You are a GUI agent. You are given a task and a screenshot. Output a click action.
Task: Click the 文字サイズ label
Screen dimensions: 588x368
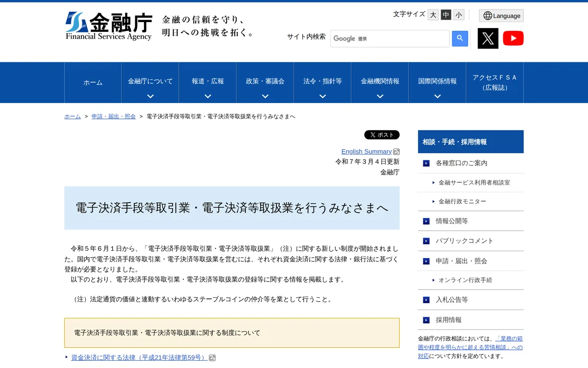pos(409,14)
